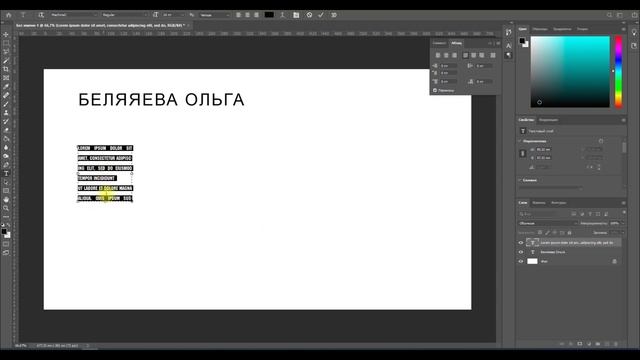Click the foreground color in Color panel

tap(522, 41)
